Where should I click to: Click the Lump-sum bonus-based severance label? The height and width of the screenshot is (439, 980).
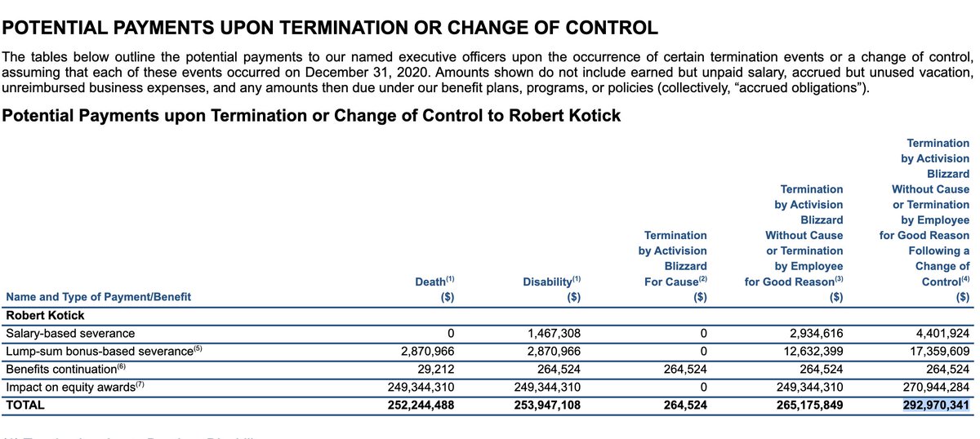pyautogui.click(x=100, y=351)
